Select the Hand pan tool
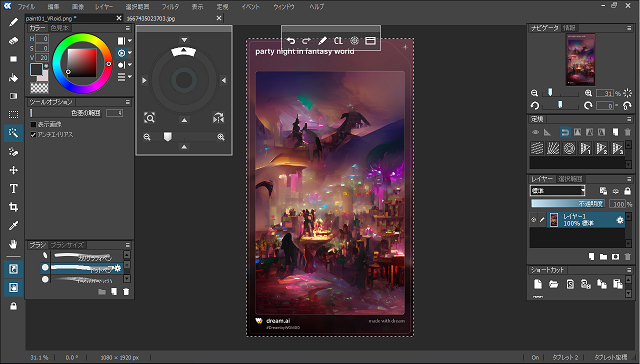Viewport: 640px width, 364px height. point(13,244)
